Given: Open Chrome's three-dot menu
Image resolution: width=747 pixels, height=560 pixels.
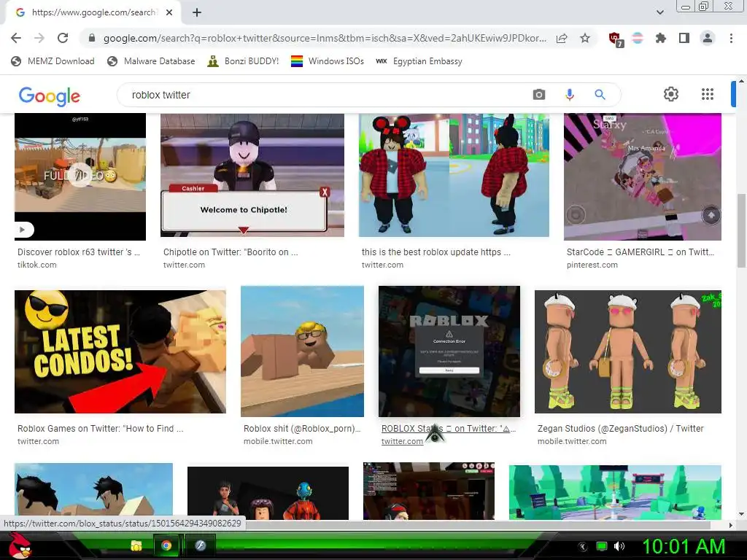Looking at the screenshot, I should click(731, 38).
